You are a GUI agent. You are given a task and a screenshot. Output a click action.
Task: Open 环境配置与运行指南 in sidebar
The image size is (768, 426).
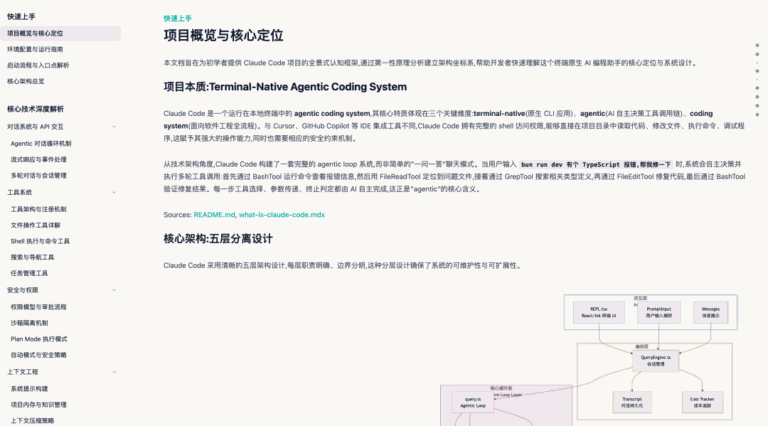(35, 49)
